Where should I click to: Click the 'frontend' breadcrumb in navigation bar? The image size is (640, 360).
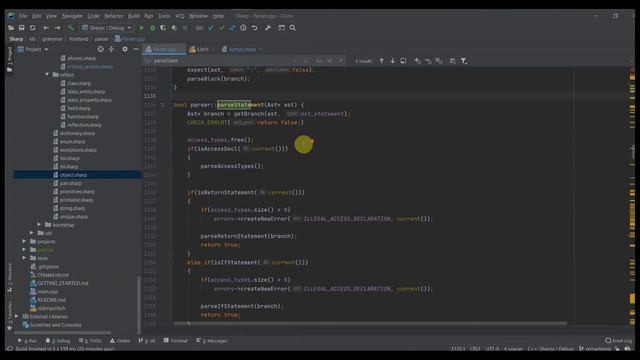(78, 39)
